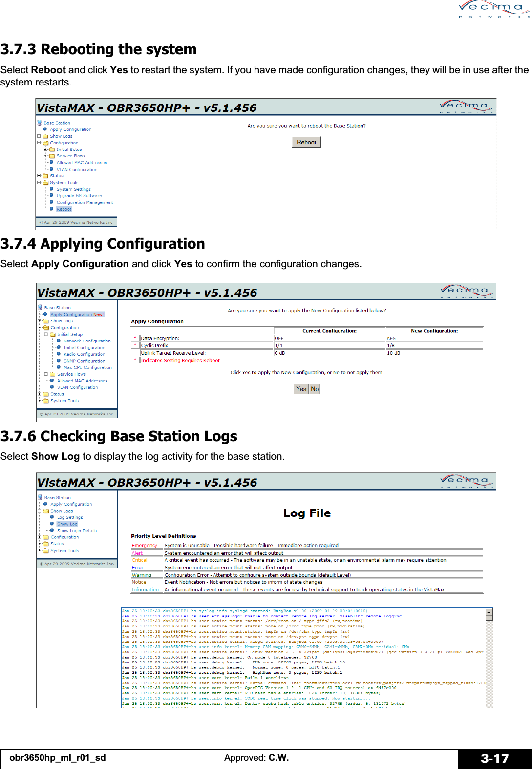Click Vecima Networks logo in the Apply Configuration page header
Image resolution: width=532 pixels, height=769 pixels.
tap(467, 292)
